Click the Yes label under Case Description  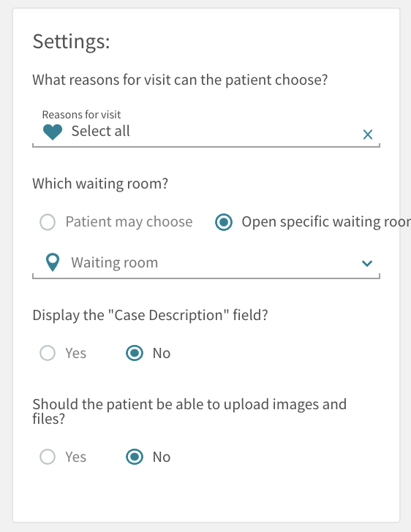tap(76, 353)
